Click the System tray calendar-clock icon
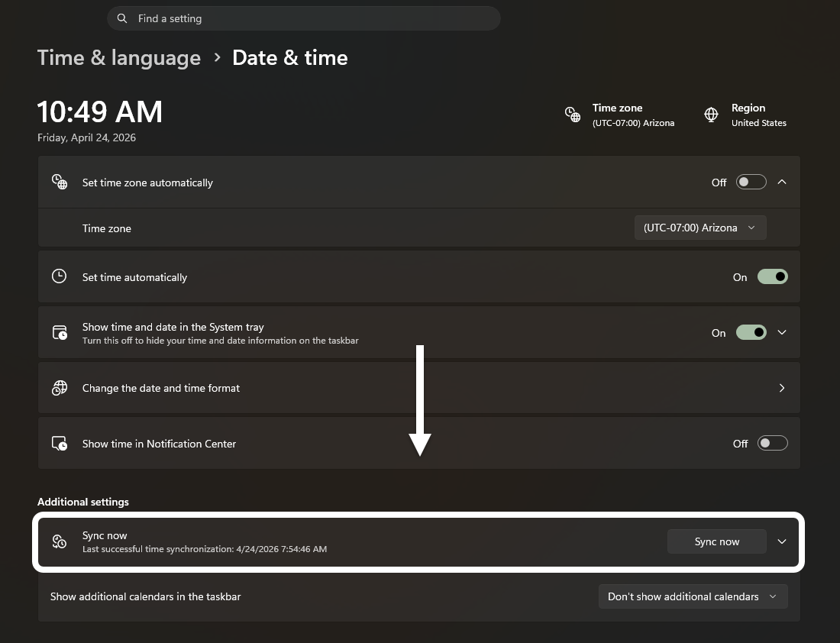This screenshot has height=643, width=840. pyautogui.click(x=60, y=332)
